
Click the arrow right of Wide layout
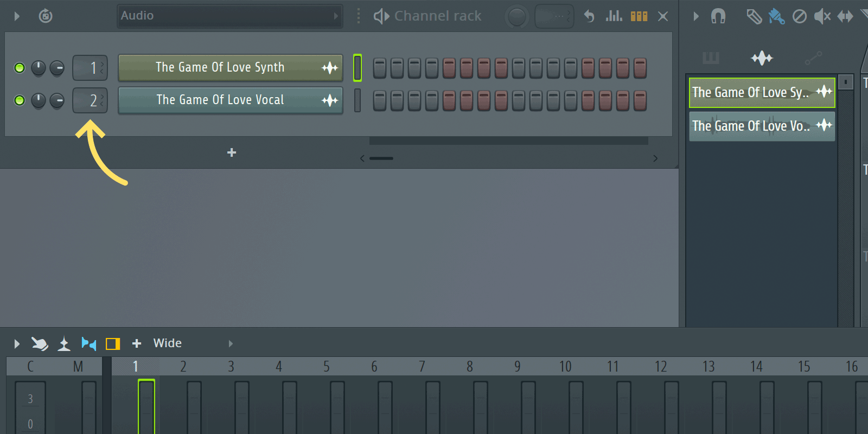coord(231,344)
